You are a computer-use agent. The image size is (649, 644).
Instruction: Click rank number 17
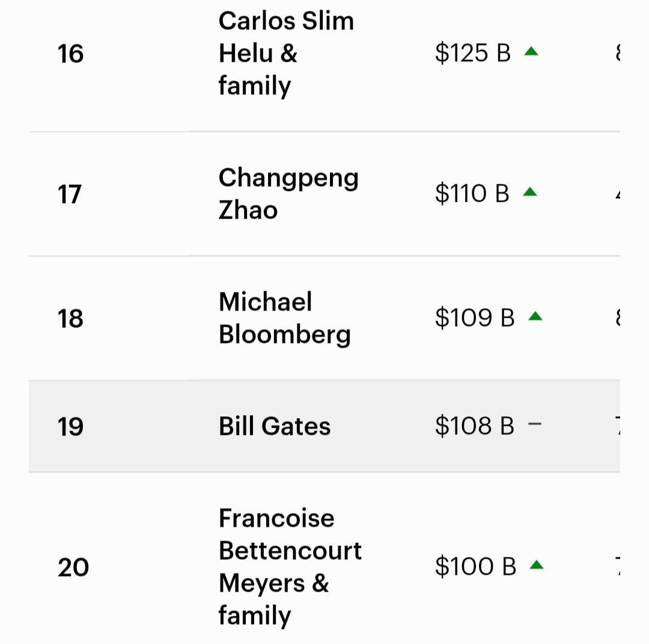[70, 194]
